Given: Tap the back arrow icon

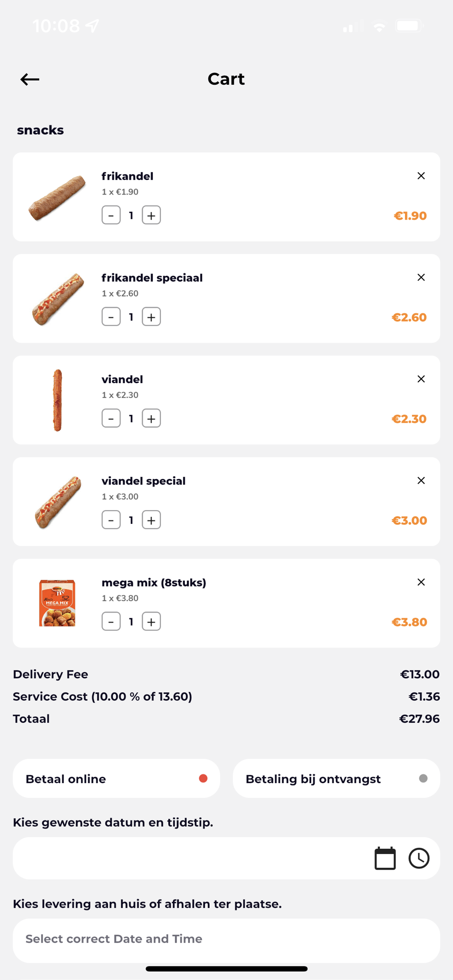Looking at the screenshot, I should [x=30, y=79].
